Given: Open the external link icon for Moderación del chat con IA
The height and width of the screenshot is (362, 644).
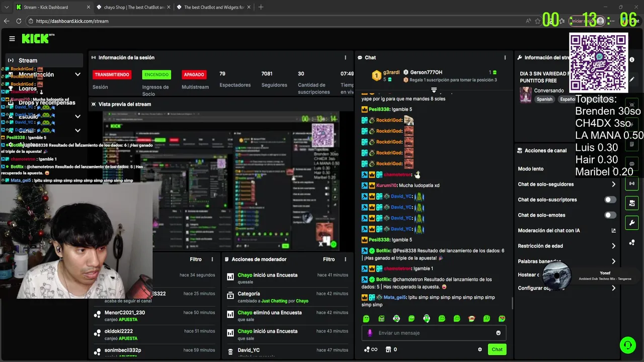Looking at the screenshot, I should click(613, 231).
